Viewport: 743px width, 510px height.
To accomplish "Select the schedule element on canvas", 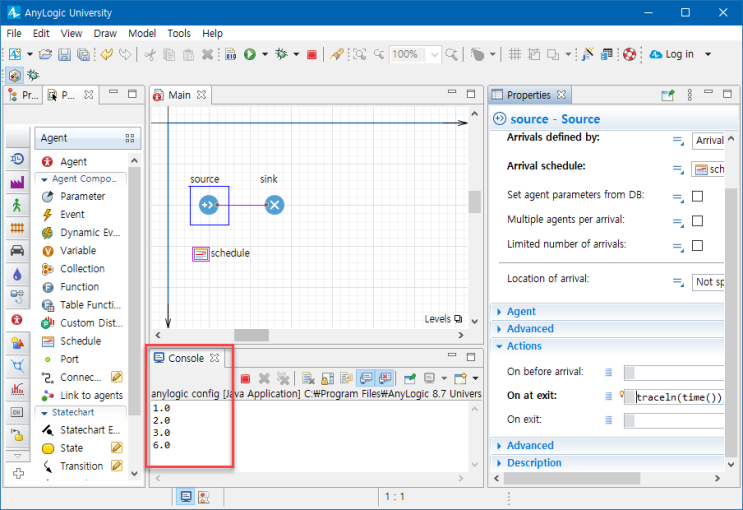I will pos(201,253).
